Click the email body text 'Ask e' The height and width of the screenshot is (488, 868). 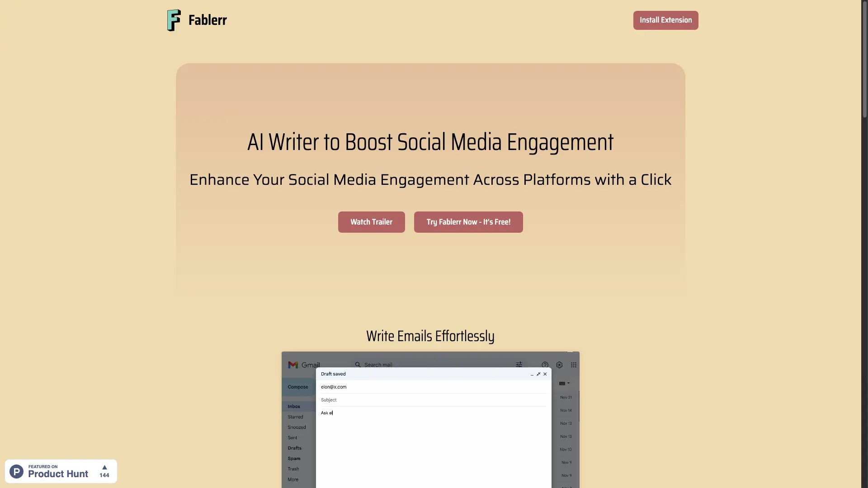point(326,413)
